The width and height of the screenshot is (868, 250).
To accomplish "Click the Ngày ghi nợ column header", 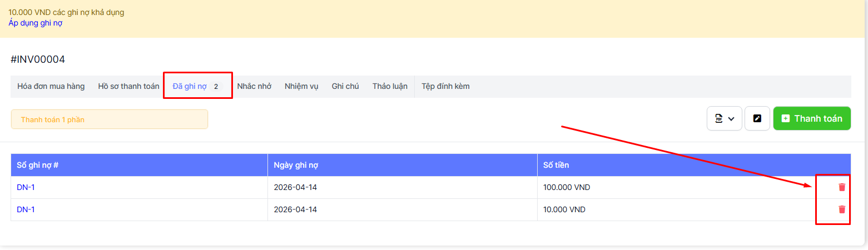I will (x=296, y=165).
